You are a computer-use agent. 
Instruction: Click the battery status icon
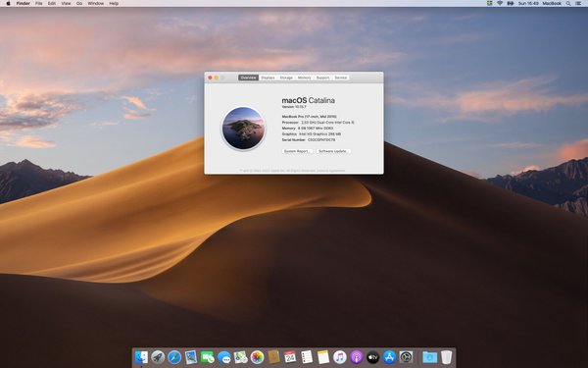pyautogui.click(x=511, y=3)
